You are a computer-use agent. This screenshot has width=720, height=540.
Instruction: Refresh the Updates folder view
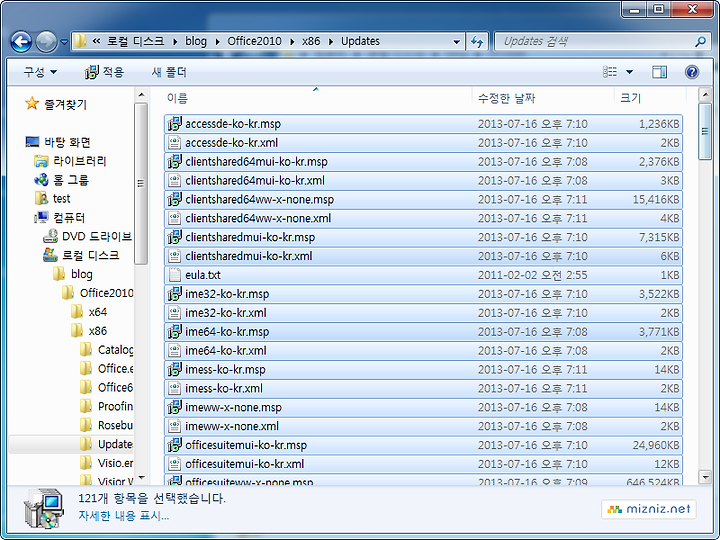(478, 42)
